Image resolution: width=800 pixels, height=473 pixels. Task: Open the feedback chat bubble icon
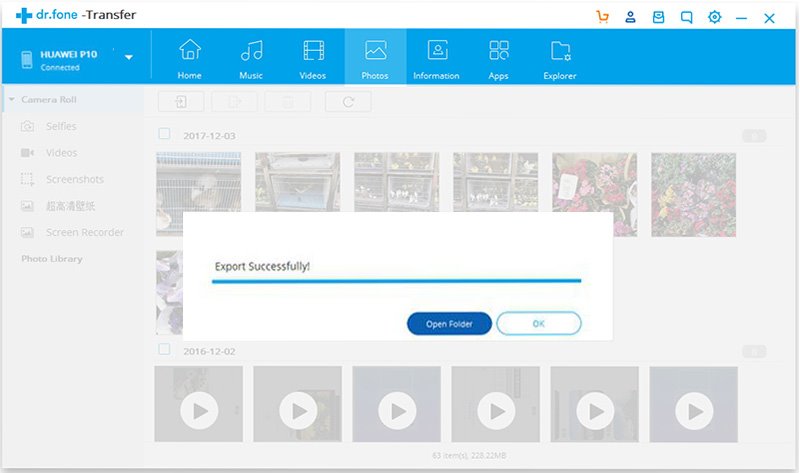687,17
